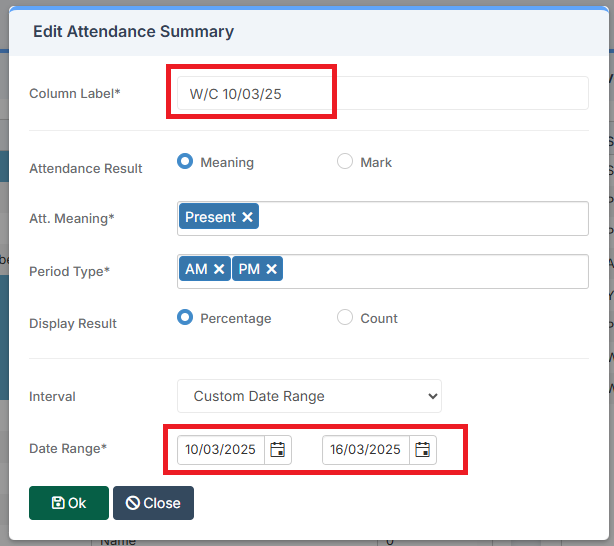Open the Period Type multi-select field
614x546 pixels.
pos(430,270)
